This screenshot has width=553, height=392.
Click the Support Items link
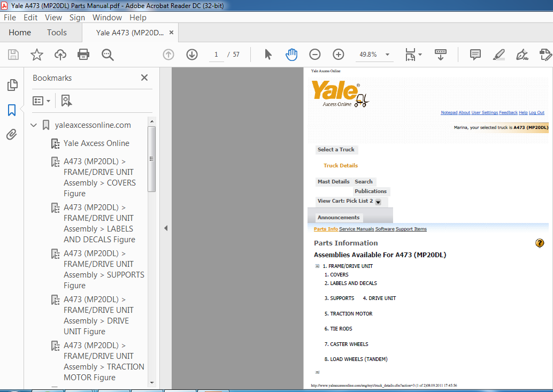[411, 229]
